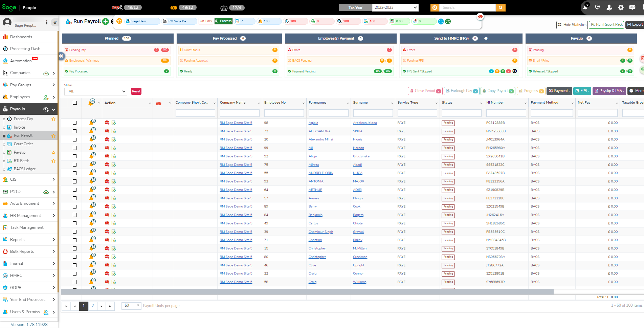Tick the select-all checkbox in the grid header
The width and height of the screenshot is (644, 328).
tap(75, 103)
